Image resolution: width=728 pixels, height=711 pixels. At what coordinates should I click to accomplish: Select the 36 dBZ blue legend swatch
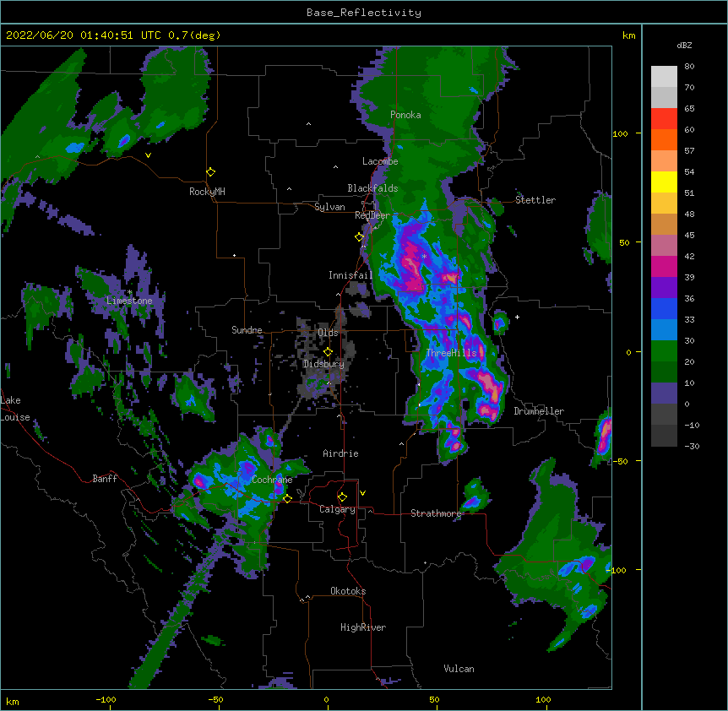click(664, 308)
